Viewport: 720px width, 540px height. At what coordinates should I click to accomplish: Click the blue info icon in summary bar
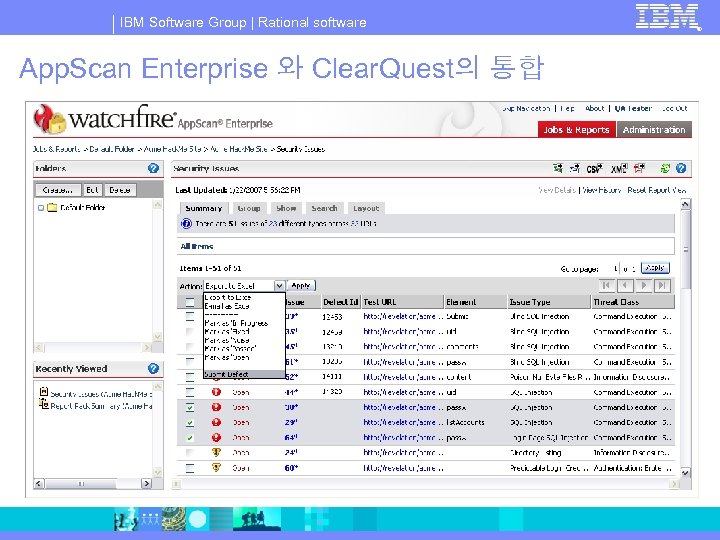(186, 224)
